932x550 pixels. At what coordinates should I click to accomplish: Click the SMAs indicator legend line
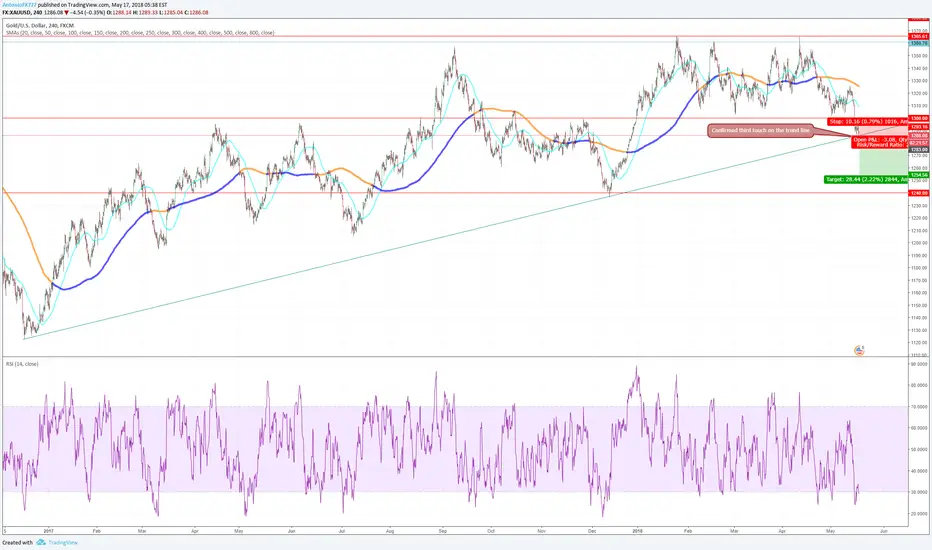[x=140, y=33]
